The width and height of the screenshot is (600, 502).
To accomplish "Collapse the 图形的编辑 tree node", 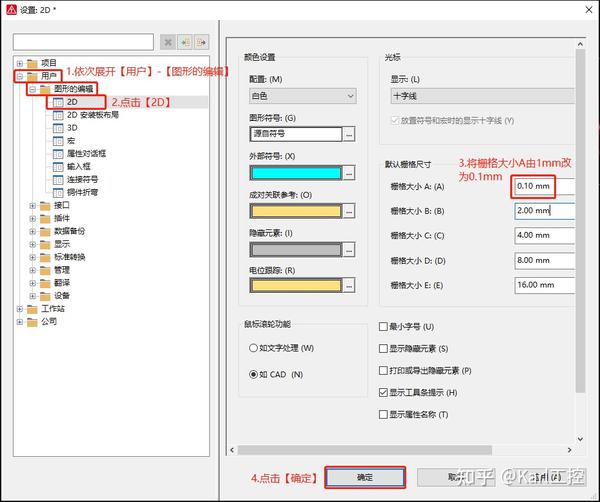I will coord(33,90).
